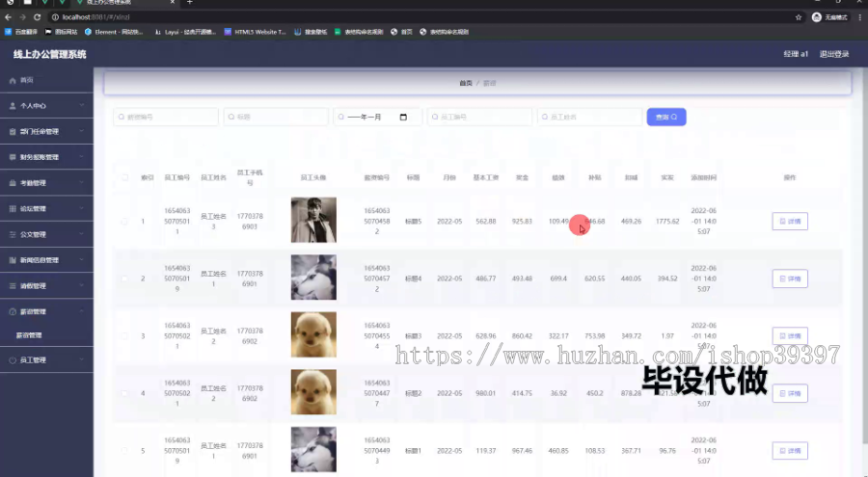Screen dimensions: 868x477
Task: Click the 考勤管理 sidebar icon
Action: coord(13,183)
